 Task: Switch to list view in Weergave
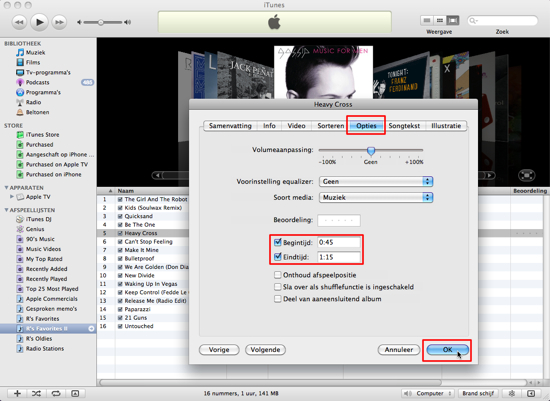click(427, 20)
